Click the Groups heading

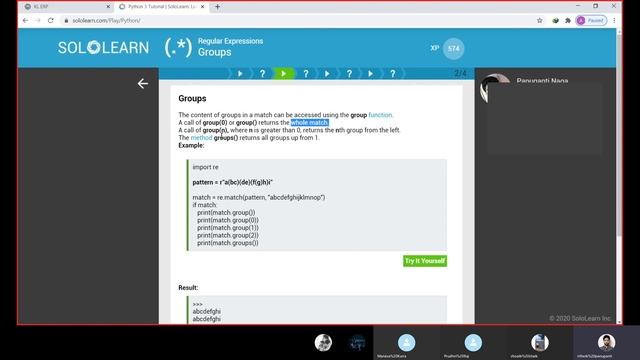[x=192, y=98]
